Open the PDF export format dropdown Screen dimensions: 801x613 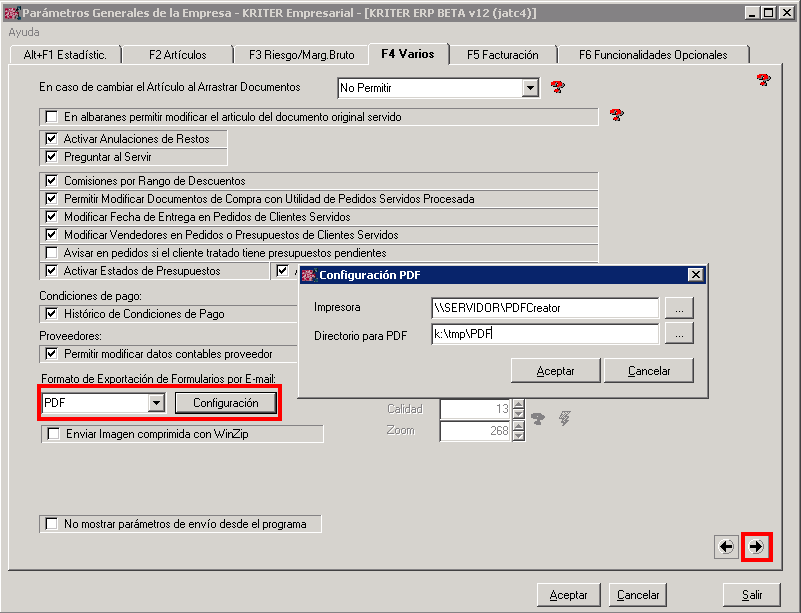[x=156, y=403]
